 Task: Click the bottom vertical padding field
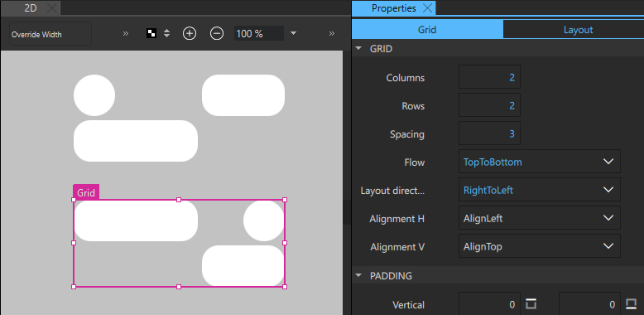coord(590,304)
